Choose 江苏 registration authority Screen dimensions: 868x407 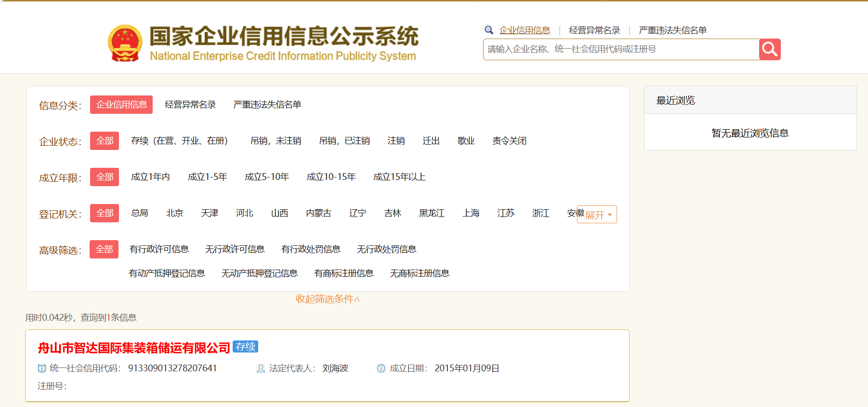[506, 213]
